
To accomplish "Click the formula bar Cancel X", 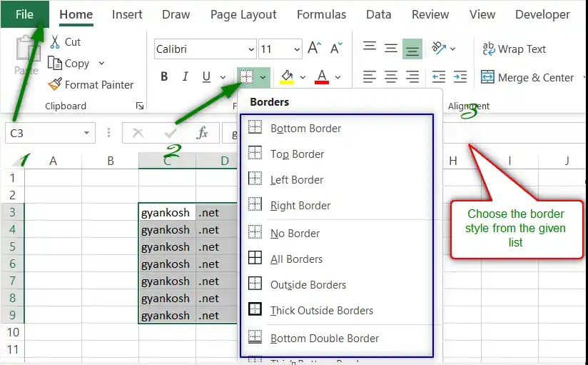I will click(x=138, y=133).
